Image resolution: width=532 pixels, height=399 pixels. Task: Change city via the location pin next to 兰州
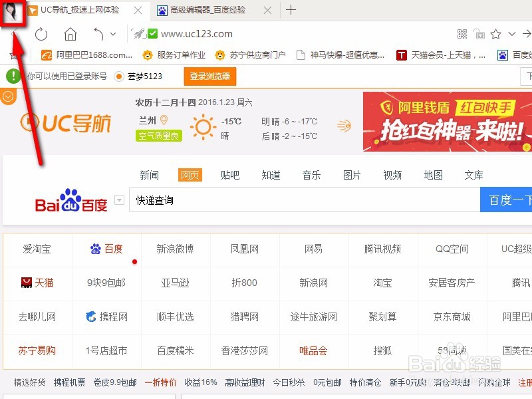click(x=164, y=120)
